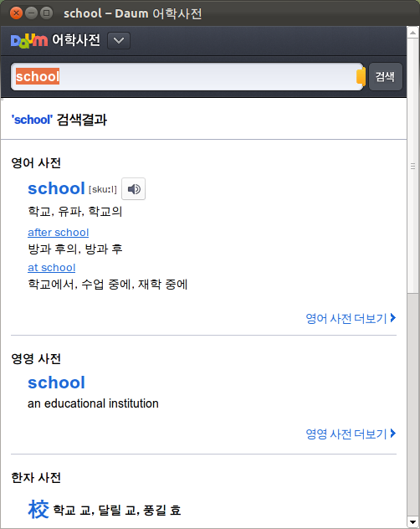This screenshot has width=420, height=529.
Task: Click the arrow beside 영어 사전 더보기
Action: coord(392,318)
